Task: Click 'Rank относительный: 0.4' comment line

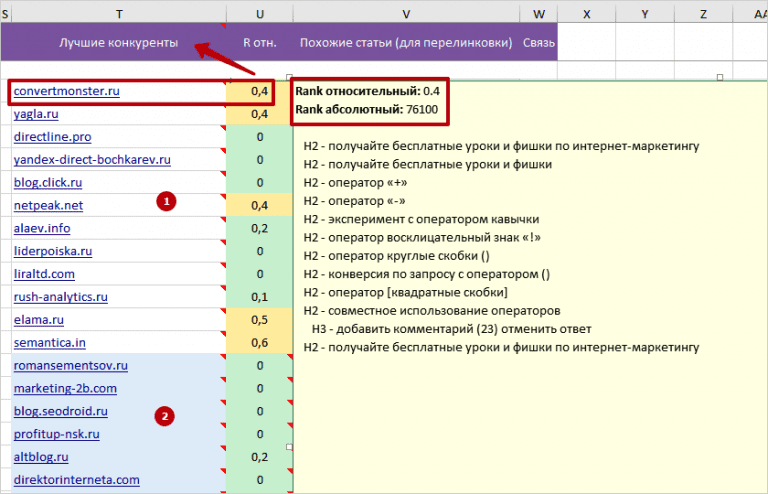Action: (x=367, y=91)
